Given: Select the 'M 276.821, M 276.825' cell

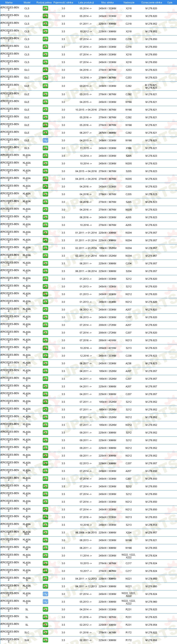Looking at the screenshot, I should (x=151, y=86).
